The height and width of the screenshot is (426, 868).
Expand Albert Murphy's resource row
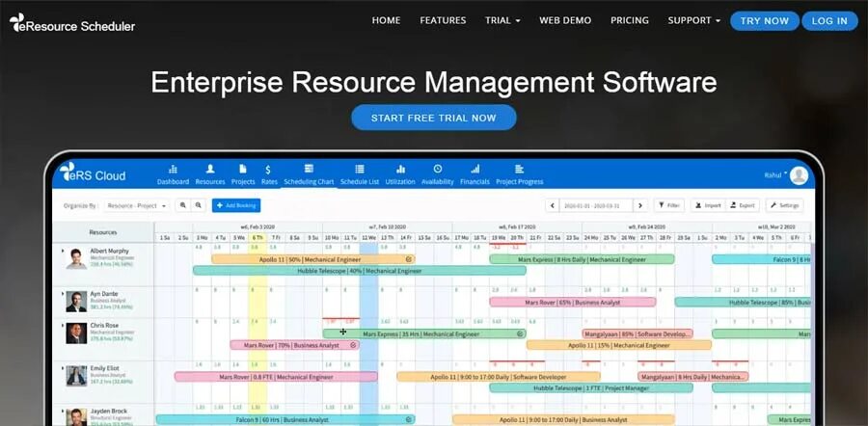coord(62,252)
